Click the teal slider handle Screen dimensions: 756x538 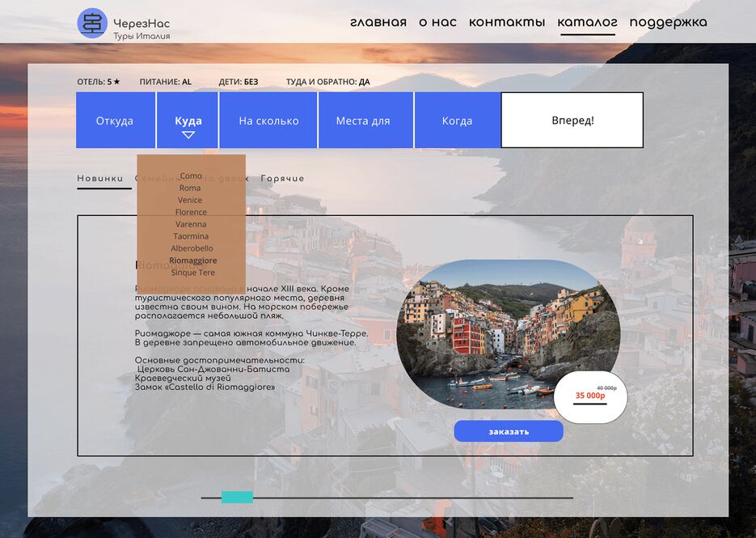tap(237, 497)
